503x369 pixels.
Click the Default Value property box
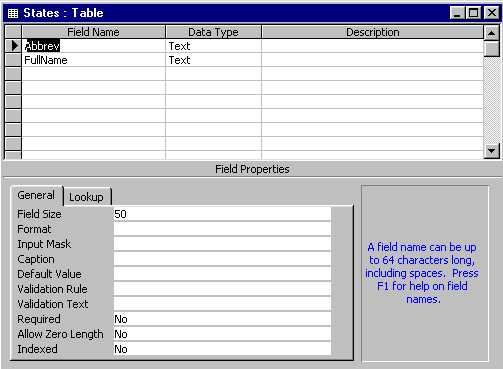point(222,274)
